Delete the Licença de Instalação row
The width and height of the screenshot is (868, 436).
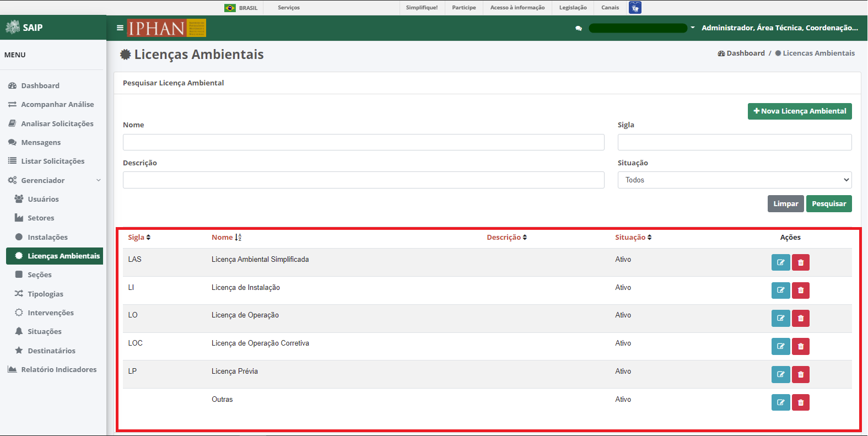[801, 290]
